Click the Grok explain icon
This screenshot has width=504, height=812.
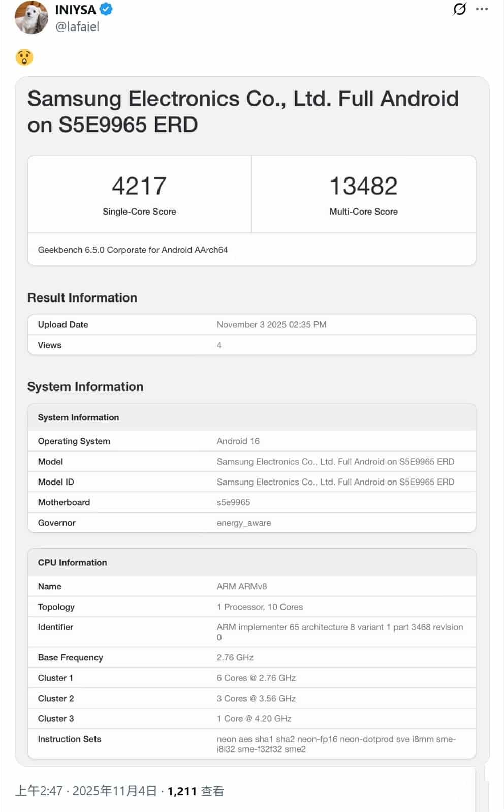coord(459,9)
